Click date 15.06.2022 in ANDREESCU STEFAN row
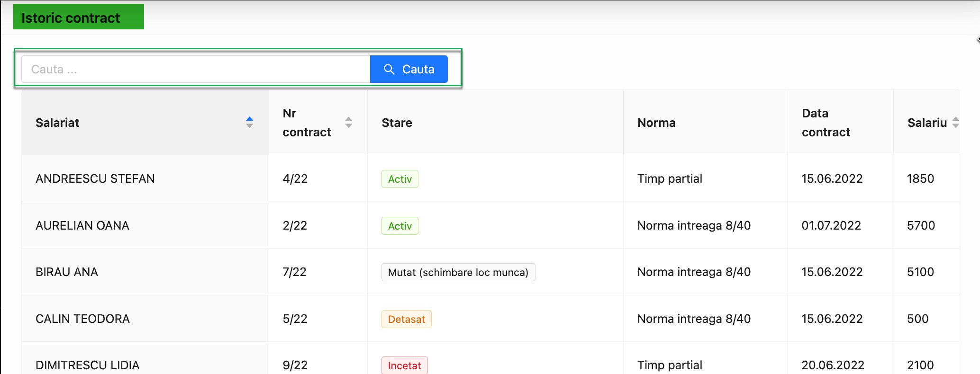This screenshot has width=980, height=374. click(832, 178)
